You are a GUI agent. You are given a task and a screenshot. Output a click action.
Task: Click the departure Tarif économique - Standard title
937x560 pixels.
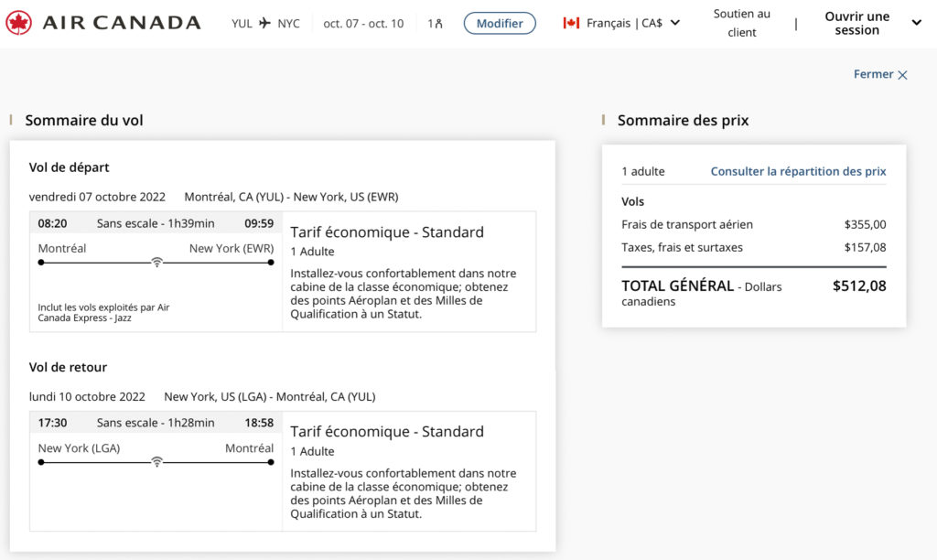[387, 232]
